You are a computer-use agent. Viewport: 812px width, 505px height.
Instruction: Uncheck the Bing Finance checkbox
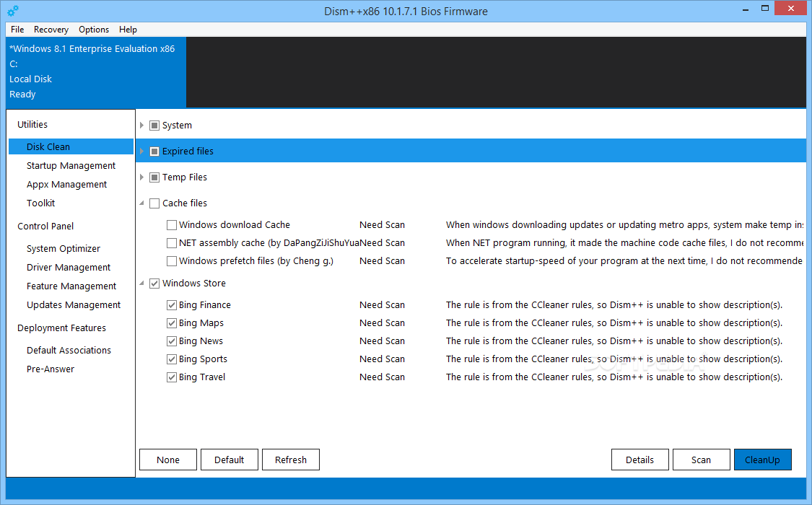[172, 305]
